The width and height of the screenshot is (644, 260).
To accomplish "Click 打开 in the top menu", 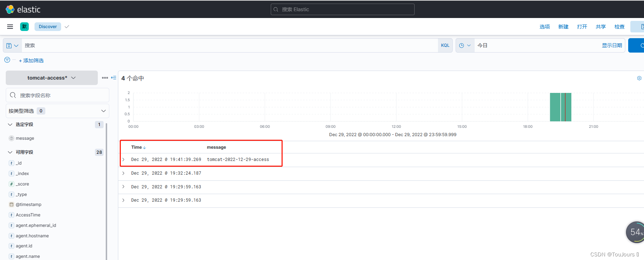I will click(582, 27).
